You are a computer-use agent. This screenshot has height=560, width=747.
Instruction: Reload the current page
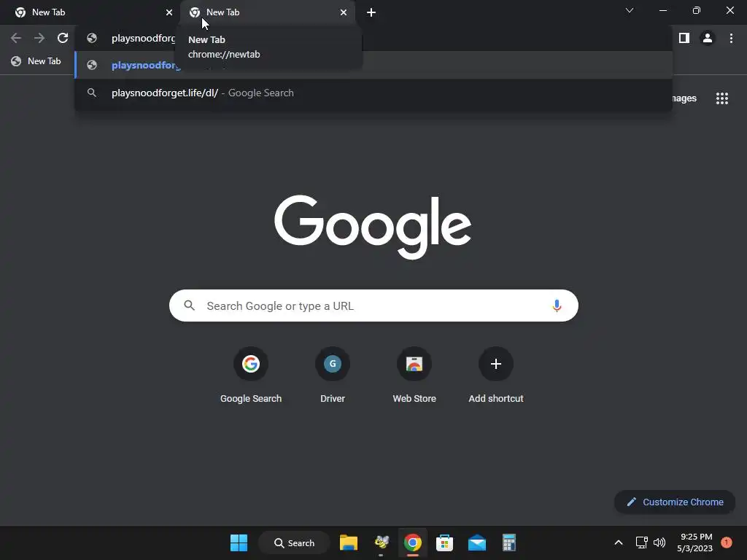(63, 38)
